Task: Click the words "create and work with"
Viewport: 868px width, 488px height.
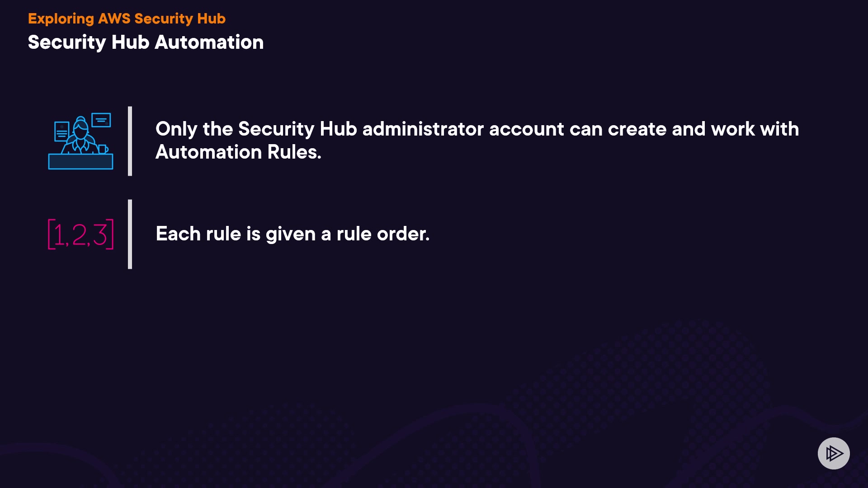Action: pyautogui.click(x=703, y=129)
